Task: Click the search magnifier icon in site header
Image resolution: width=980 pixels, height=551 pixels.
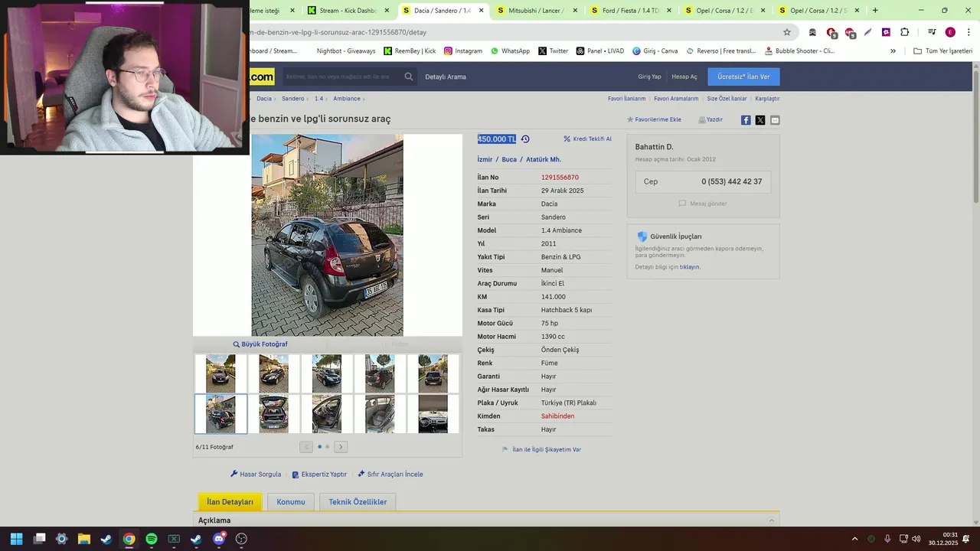Action: point(409,77)
